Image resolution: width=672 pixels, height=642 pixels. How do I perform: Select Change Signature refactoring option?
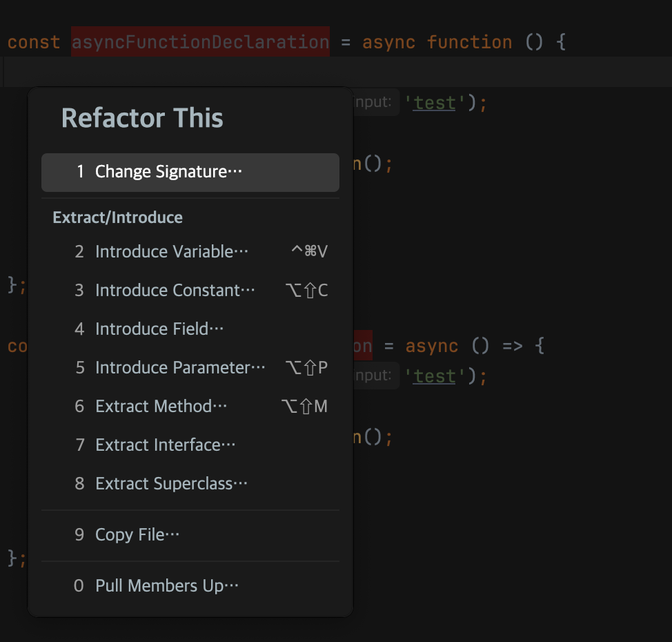[x=169, y=172]
